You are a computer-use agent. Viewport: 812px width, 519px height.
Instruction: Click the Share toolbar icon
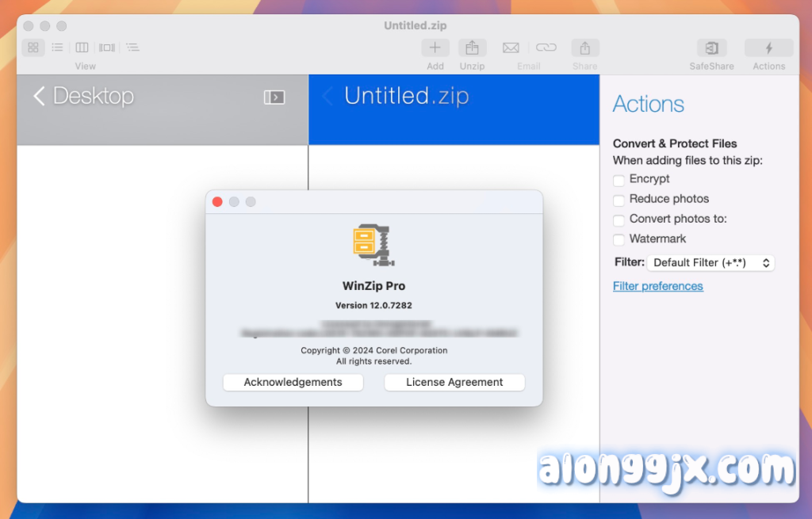[x=585, y=48]
